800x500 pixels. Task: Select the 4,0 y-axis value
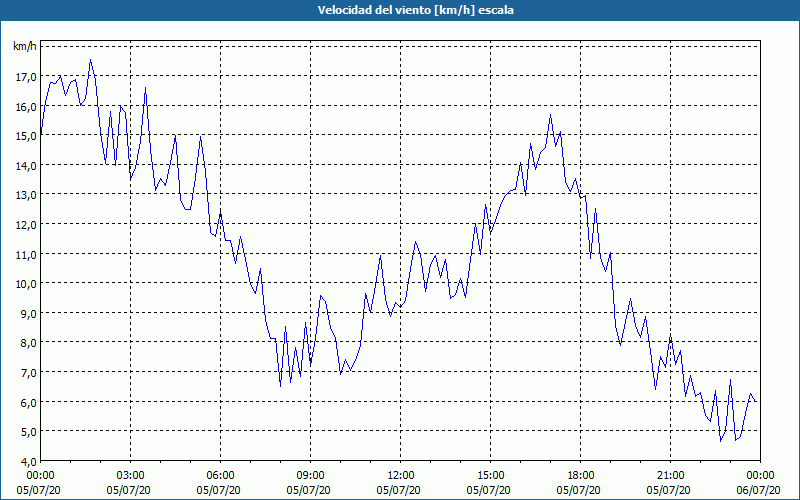point(28,461)
